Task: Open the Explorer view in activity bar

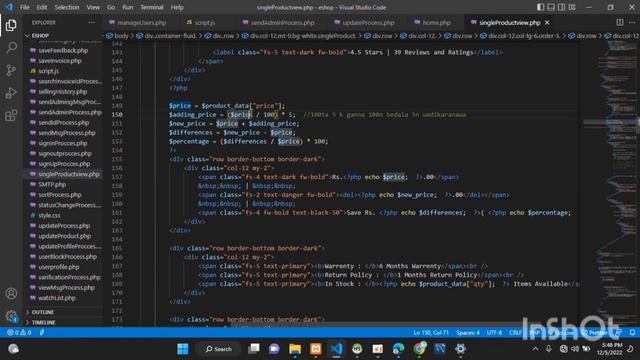Action: click(x=11, y=25)
